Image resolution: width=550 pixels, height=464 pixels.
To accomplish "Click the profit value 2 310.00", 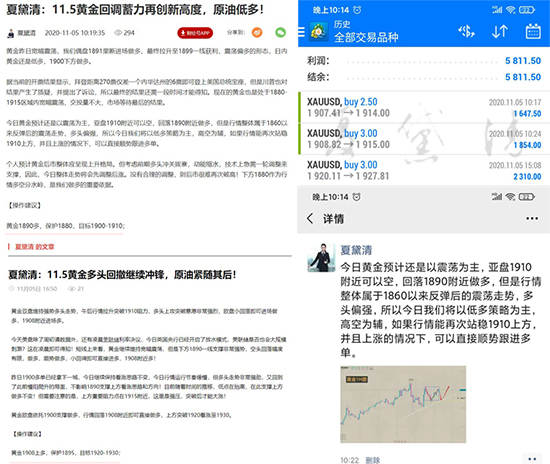I will coord(527,176).
